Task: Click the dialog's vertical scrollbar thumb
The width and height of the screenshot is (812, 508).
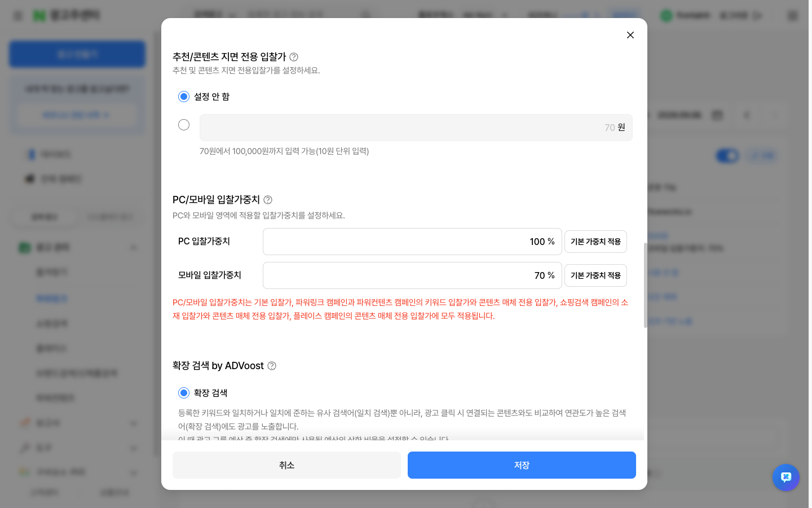Action: click(645, 285)
